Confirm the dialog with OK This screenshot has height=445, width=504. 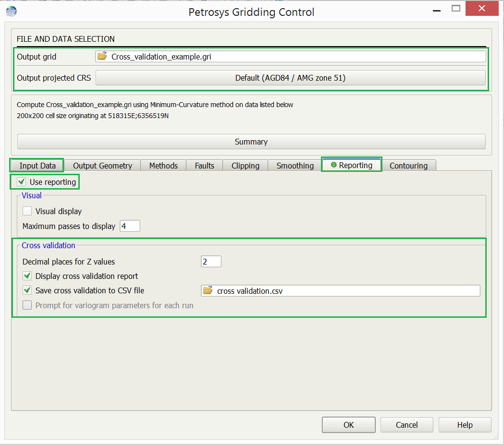tap(348, 425)
